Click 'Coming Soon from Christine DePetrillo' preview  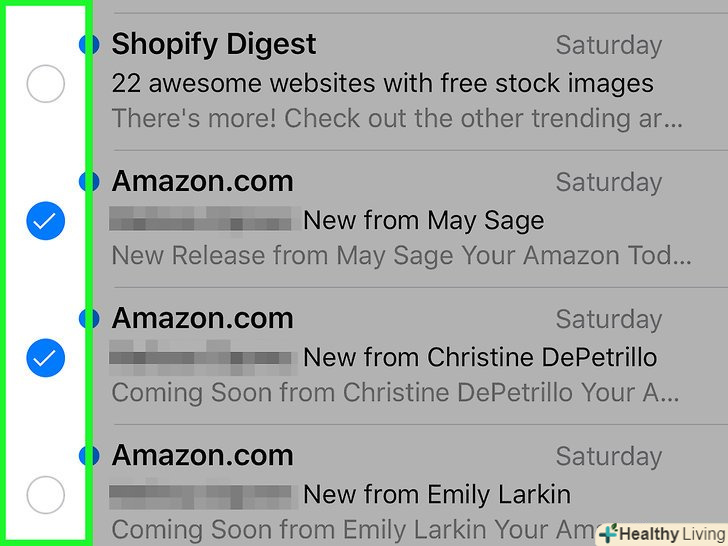click(396, 393)
